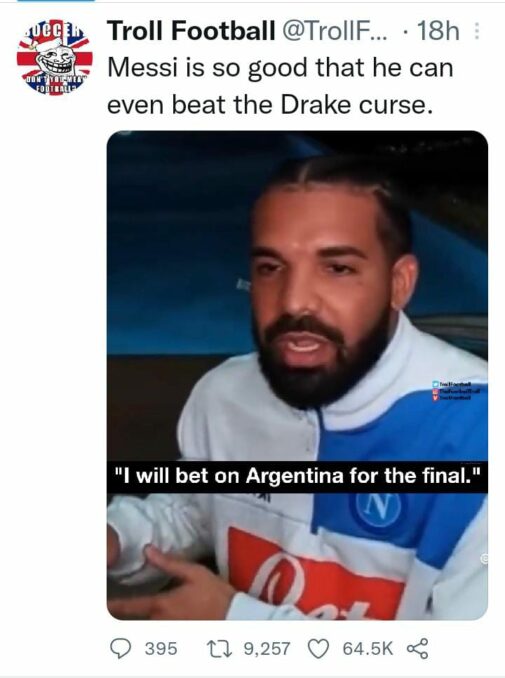The image size is (505, 678).
Task: Open the three-dot more options menu
Action: [x=477, y=31]
